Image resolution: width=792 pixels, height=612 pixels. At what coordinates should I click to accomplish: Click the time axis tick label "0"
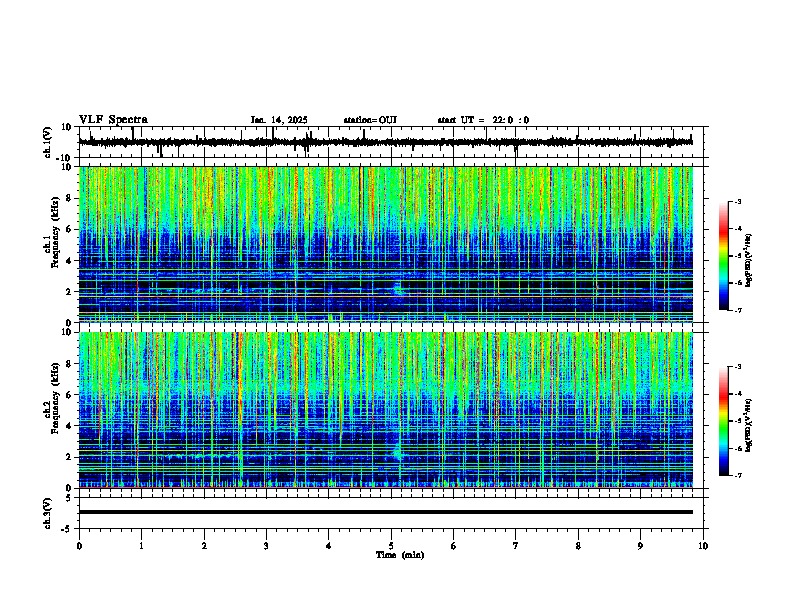tap(79, 546)
